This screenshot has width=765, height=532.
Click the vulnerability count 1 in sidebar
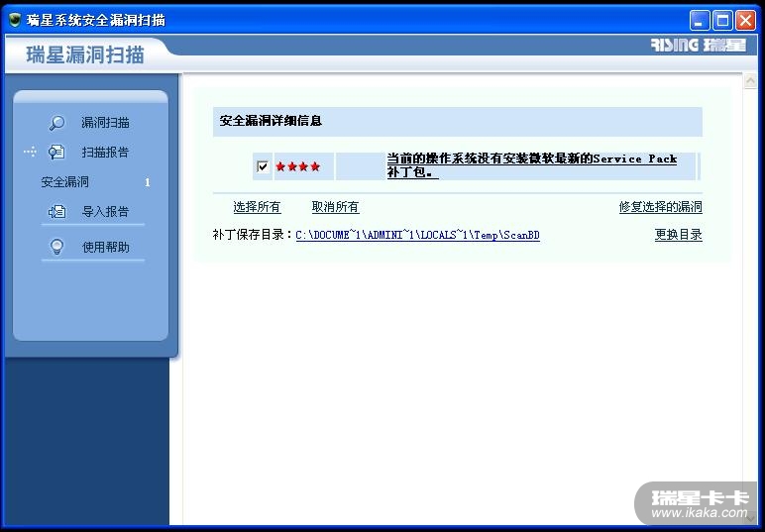pos(148,182)
